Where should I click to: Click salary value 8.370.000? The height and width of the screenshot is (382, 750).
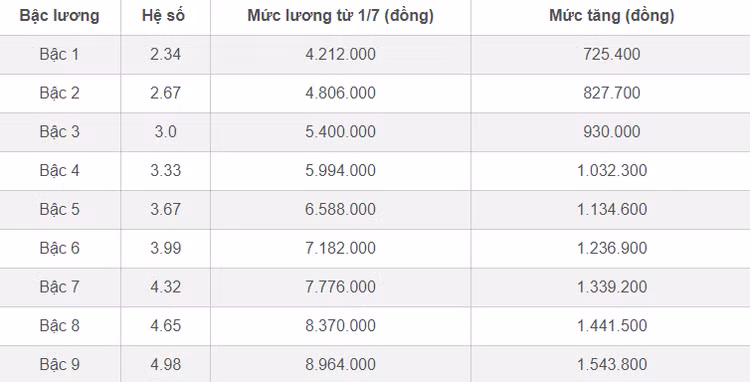341,325
